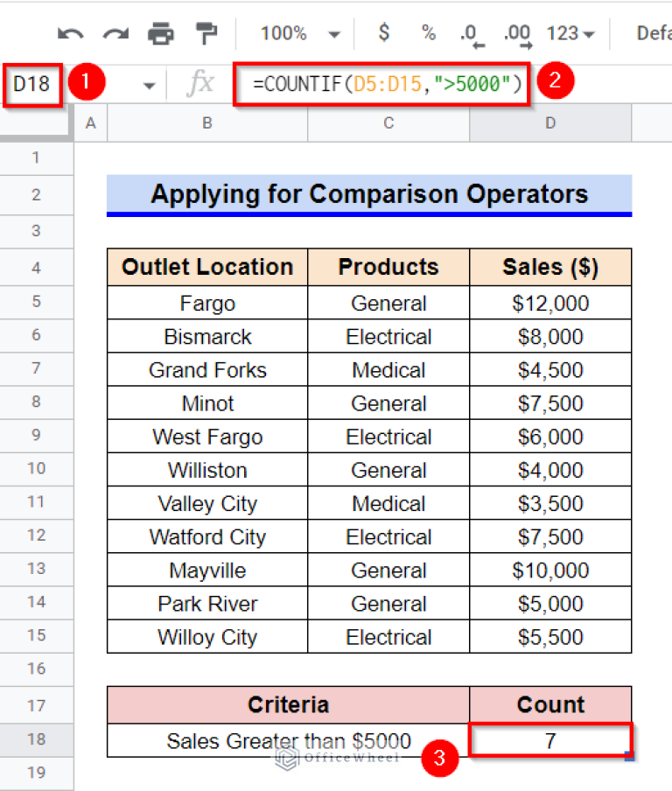Click the Sales ($) header cell

tap(549, 267)
